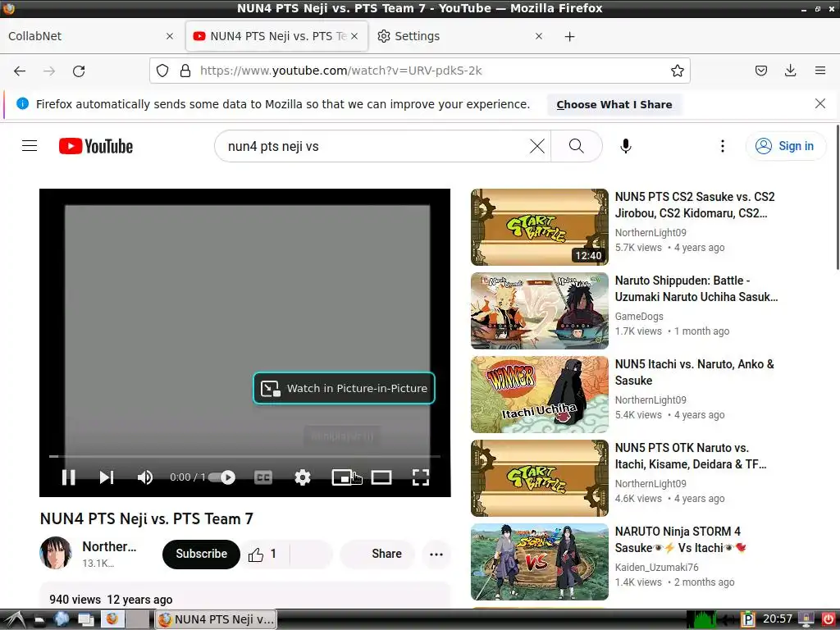Open more actions three-dot menu below video

click(436, 554)
